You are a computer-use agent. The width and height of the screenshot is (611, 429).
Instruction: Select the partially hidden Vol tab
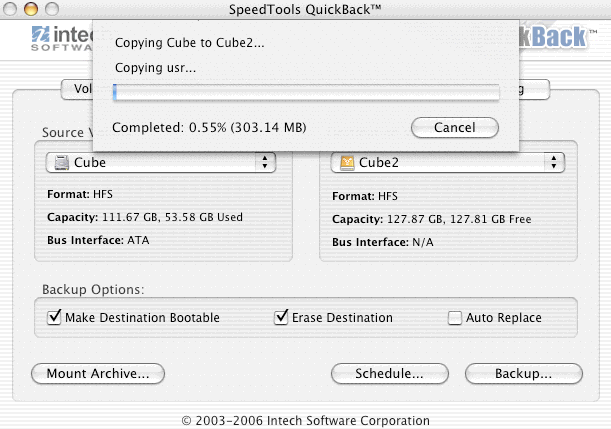coord(77,89)
